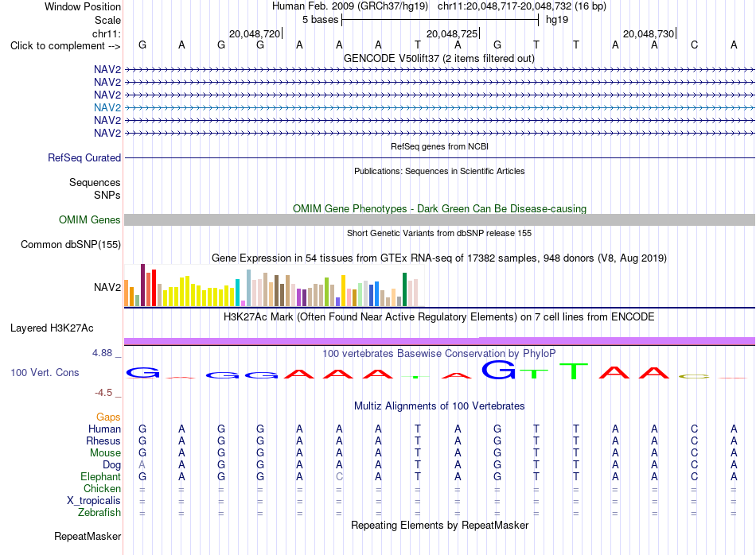Open the OMIM Gene Phenotypes track title
Image resolution: width=756 pixels, height=555 pixels.
point(439,208)
